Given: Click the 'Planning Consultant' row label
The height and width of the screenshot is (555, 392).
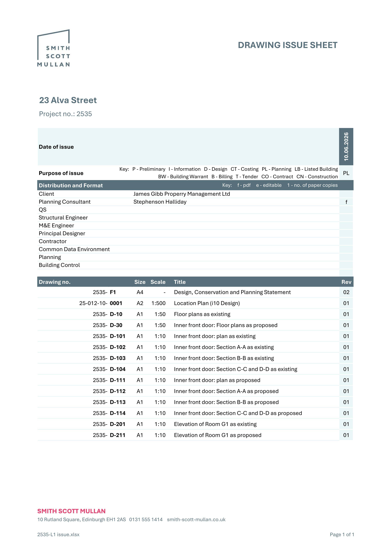Looking at the screenshot, I should pyautogui.click(x=64, y=202).
